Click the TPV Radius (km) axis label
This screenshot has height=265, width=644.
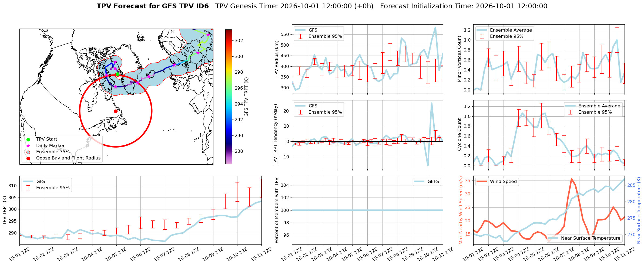point(276,59)
